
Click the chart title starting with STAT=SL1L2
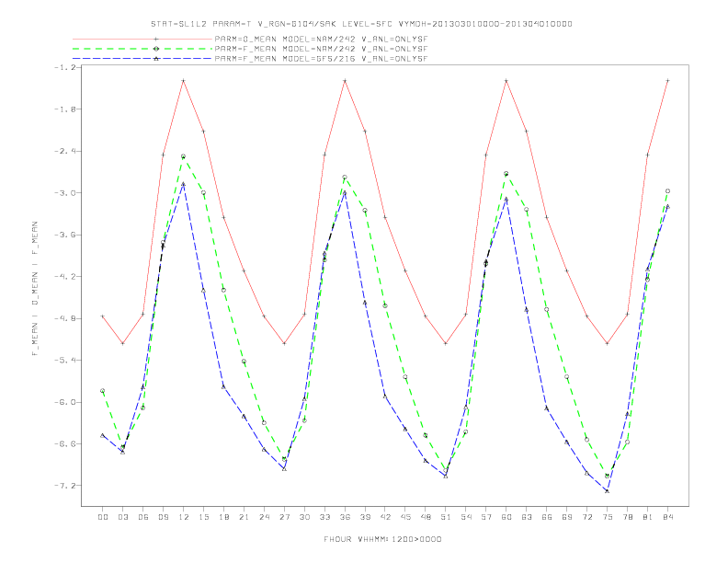[x=361, y=24]
